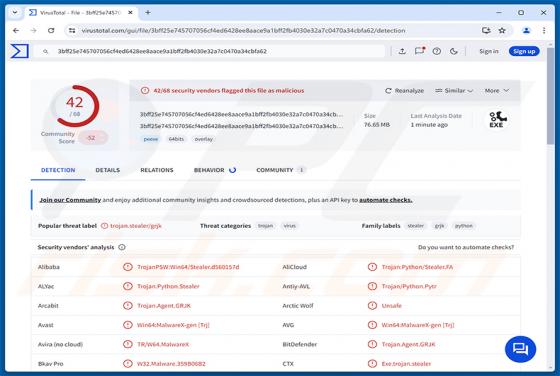Open the browser profile icon
This screenshot has height=376, width=560.
tap(526, 31)
